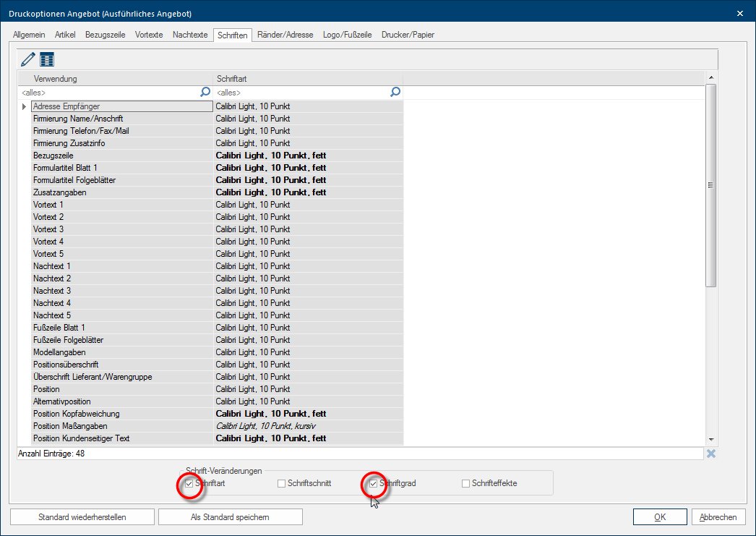This screenshot has width=756, height=536.
Task: Click the pencil edit icon
Action: pyautogui.click(x=28, y=60)
